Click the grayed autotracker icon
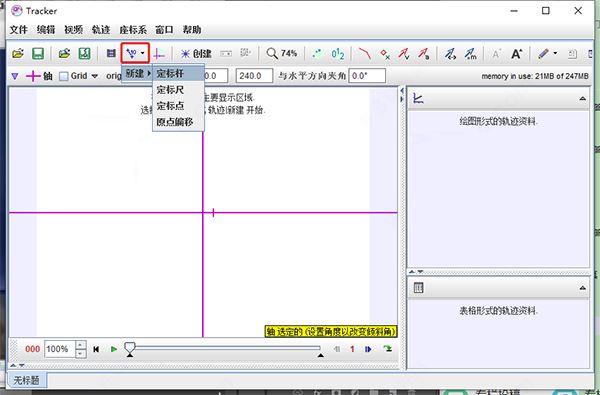The height and width of the screenshot is (395, 600). [245, 54]
